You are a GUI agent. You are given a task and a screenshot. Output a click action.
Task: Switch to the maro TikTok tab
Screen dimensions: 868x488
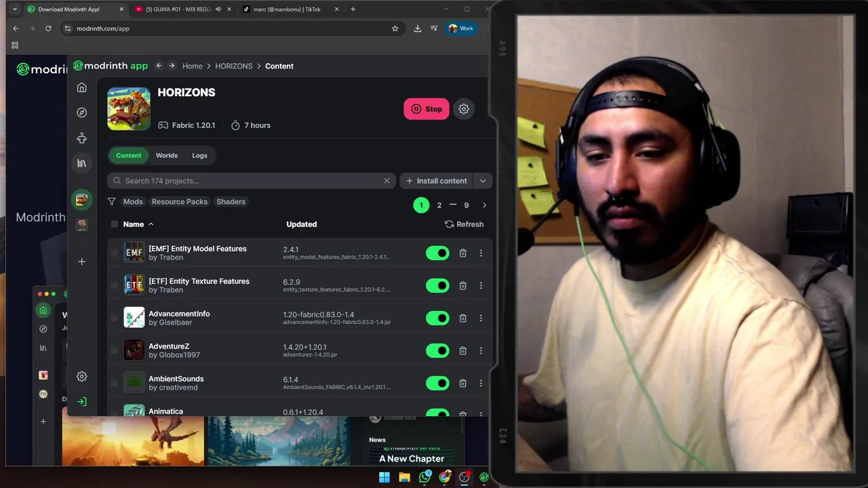click(x=287, y=9)
